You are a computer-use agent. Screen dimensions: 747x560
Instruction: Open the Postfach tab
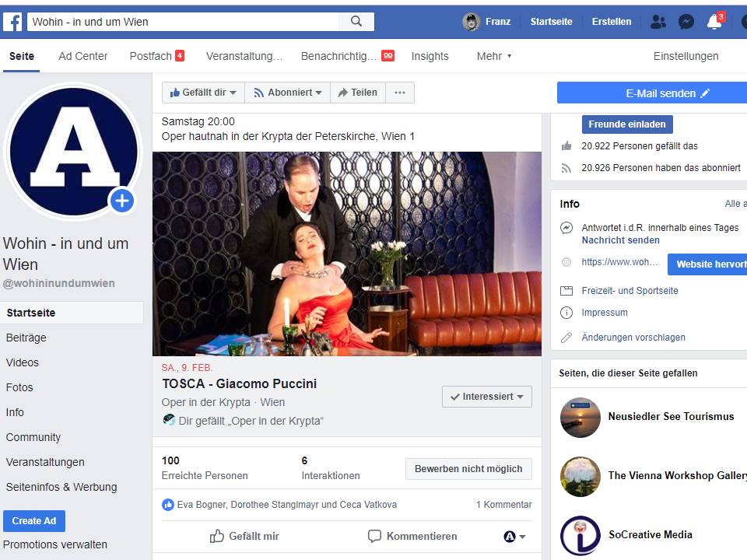coord(156,56)
